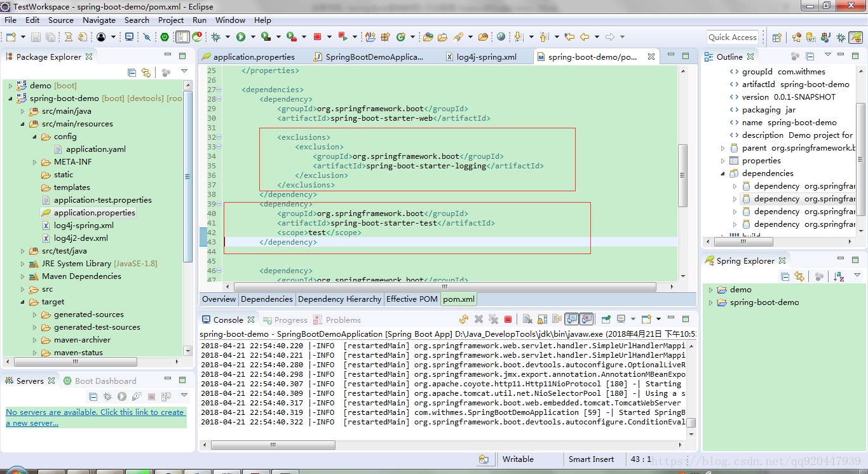Image resolution: width=868 pixels, height=474 pixels.
Task: Click the Open Task monitor icon
Action: [x=129, y=37]
